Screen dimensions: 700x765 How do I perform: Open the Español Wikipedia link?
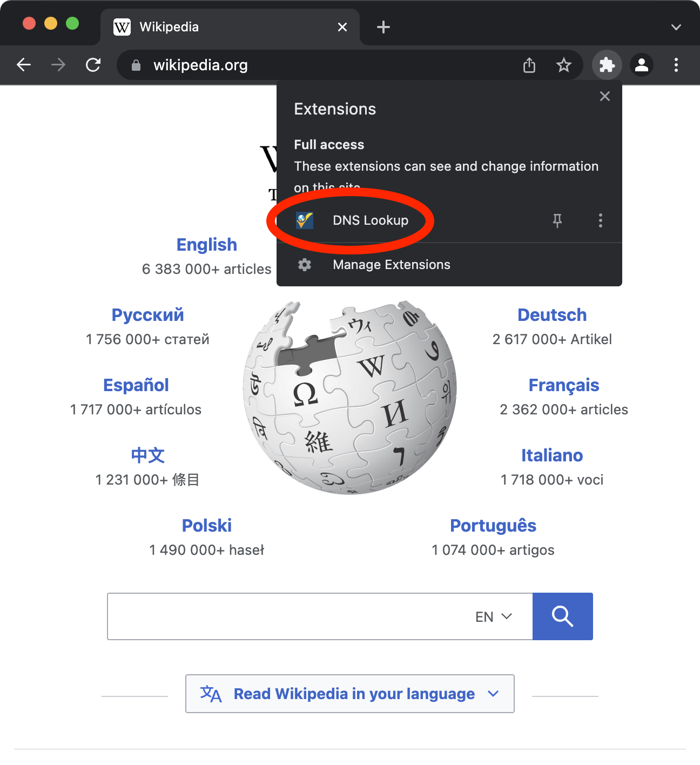coord(136,385)
